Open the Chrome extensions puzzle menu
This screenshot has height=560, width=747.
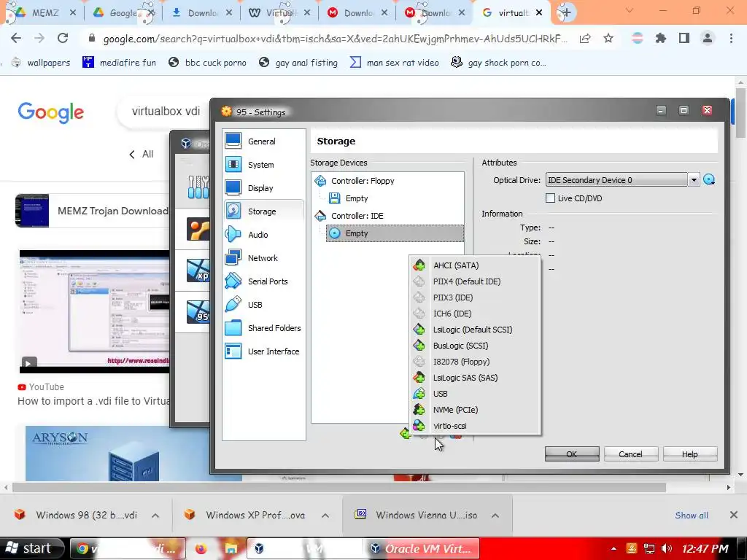point(661,39)
